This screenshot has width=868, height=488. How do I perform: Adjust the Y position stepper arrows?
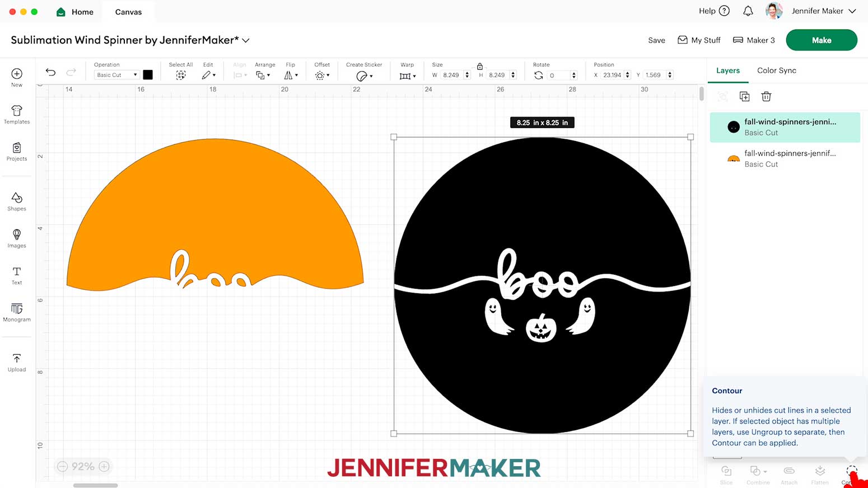point(670,75)
